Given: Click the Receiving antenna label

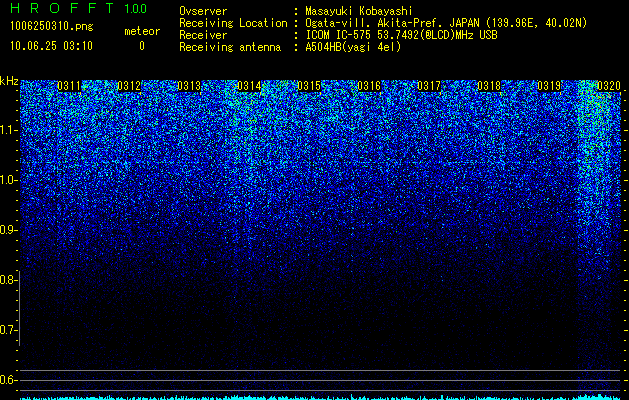Looking at the screenshot, I should [230, 47].
